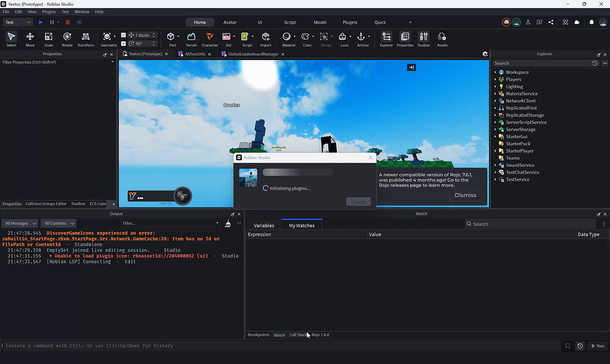This screenshot has width=610, height=364.
Task: Clear the Output with the broom icon
Action: (x=228, y=223)
